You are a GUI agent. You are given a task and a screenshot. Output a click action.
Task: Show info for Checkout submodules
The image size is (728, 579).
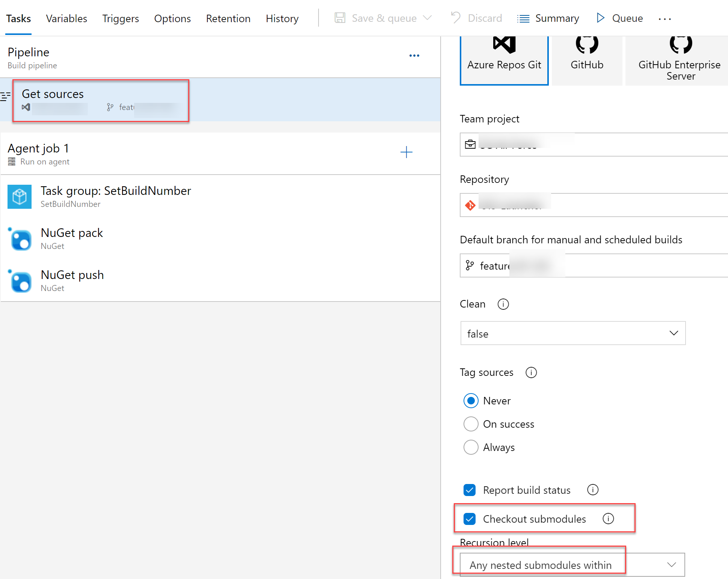pyautogui.click(x=608, y=519)
